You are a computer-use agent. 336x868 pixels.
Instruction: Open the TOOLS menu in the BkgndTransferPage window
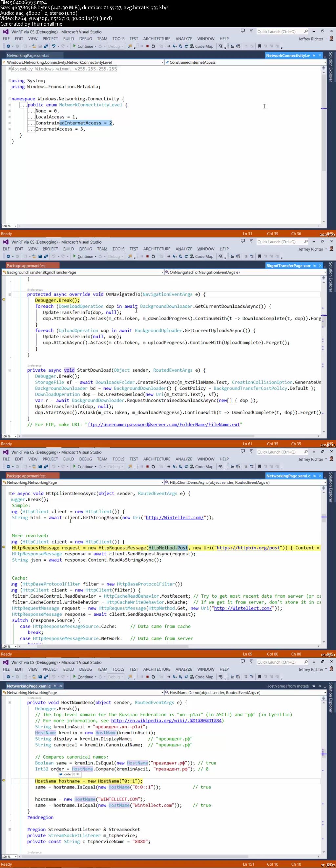tap(118, 249)
